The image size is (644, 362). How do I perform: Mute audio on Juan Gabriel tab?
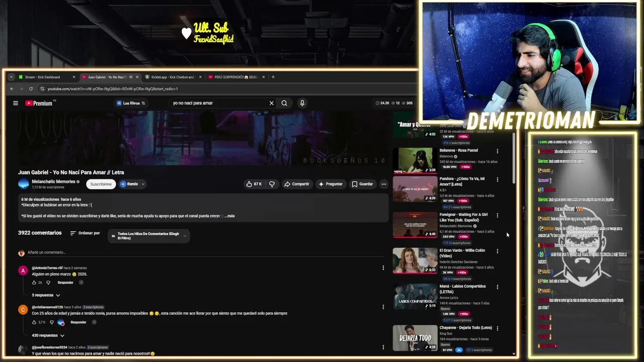tap(130, 77)
